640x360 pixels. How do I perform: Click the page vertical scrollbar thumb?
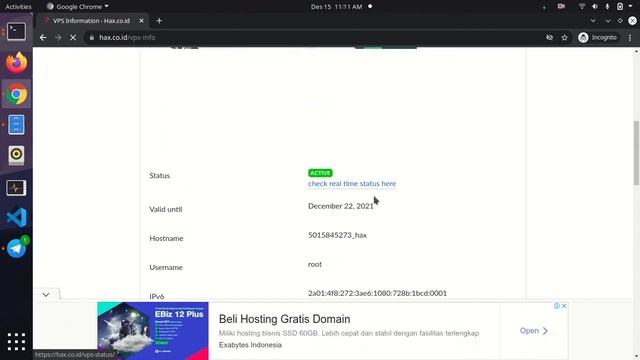click(x=636, y=153)
